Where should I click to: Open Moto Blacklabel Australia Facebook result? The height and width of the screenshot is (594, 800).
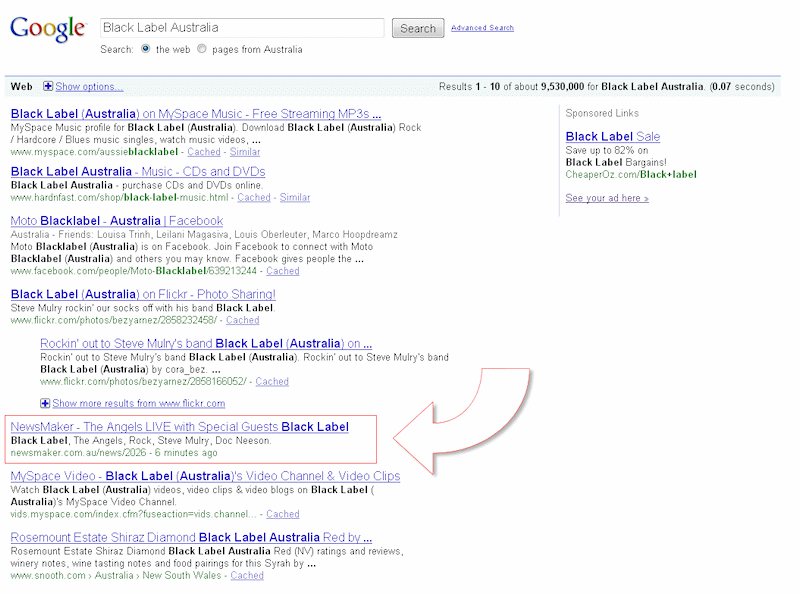coord(117,221)
